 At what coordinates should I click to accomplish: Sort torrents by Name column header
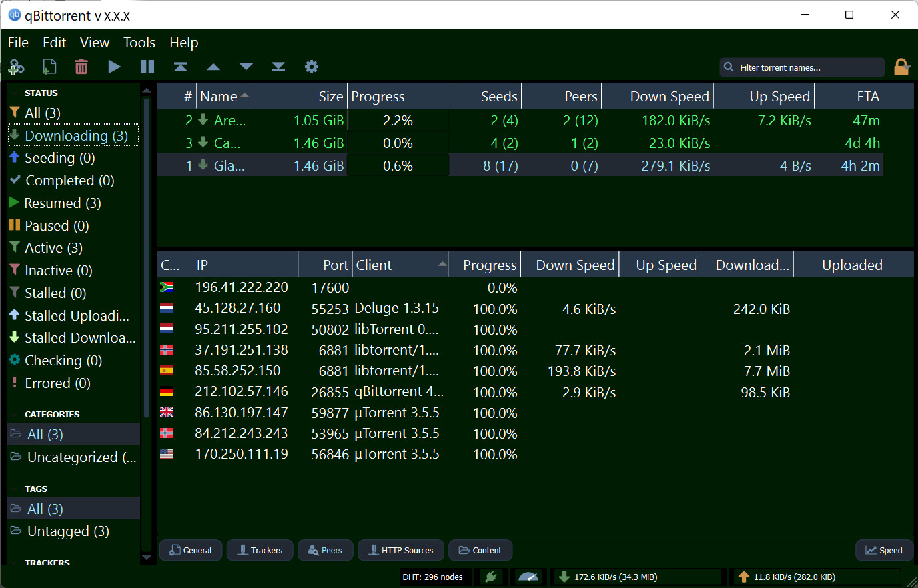(223, 97)
